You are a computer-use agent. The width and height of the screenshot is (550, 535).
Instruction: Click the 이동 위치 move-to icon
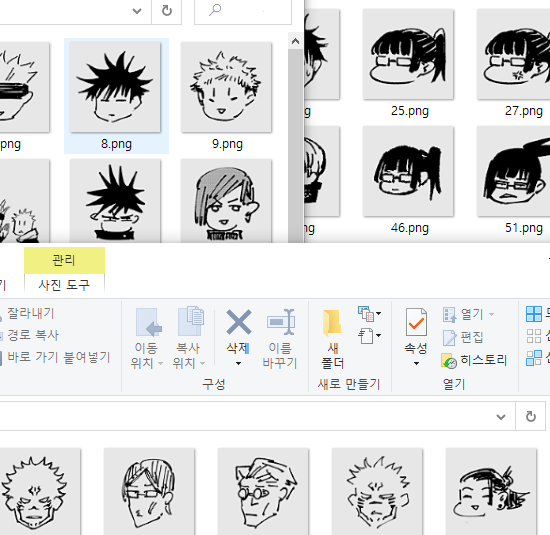(x=148, y=322)
